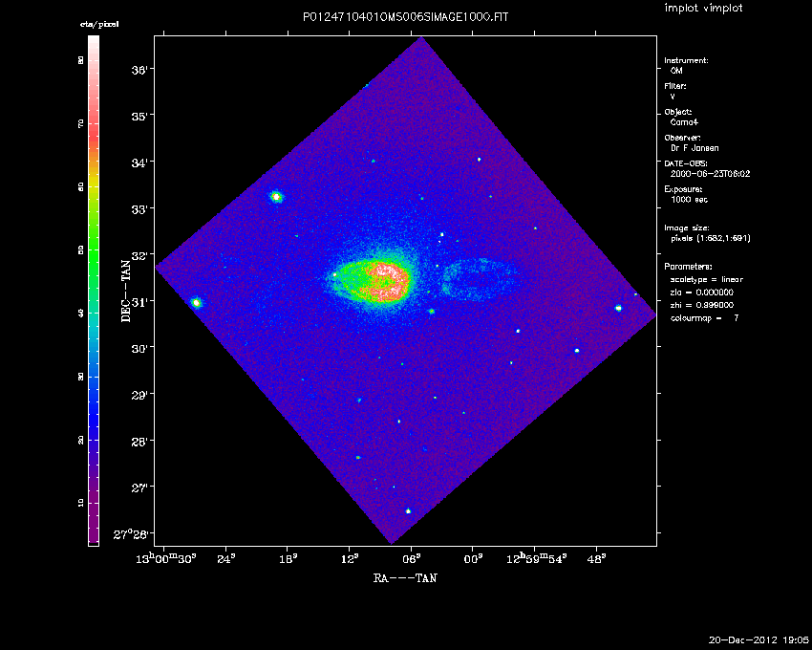The height and width of the screenshot is (650, 812).
Task: Click the 34' declination tick label
Action: coord(139,162)
